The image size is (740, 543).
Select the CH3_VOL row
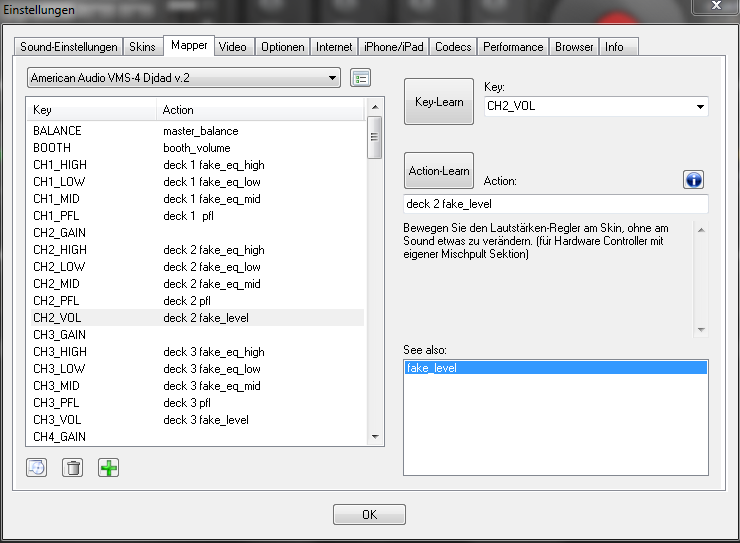[x=197, y=419]
